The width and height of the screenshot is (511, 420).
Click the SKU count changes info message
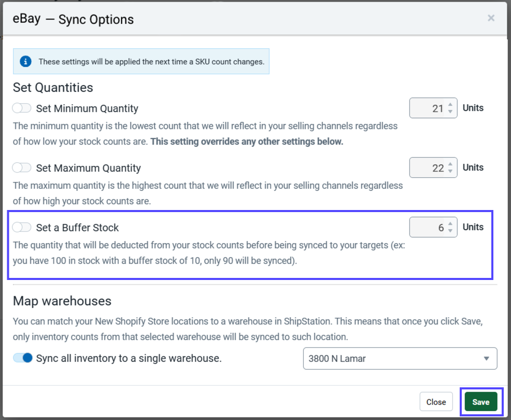151,62
